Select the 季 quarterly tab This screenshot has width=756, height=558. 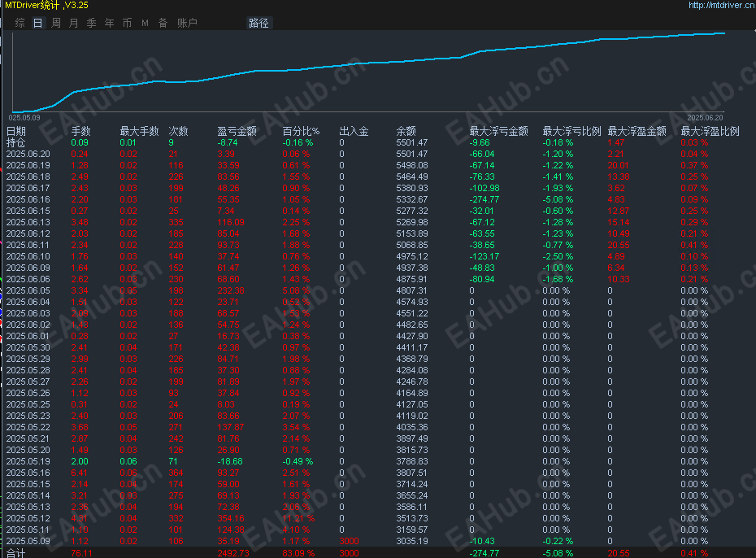(x=92, y=23)
